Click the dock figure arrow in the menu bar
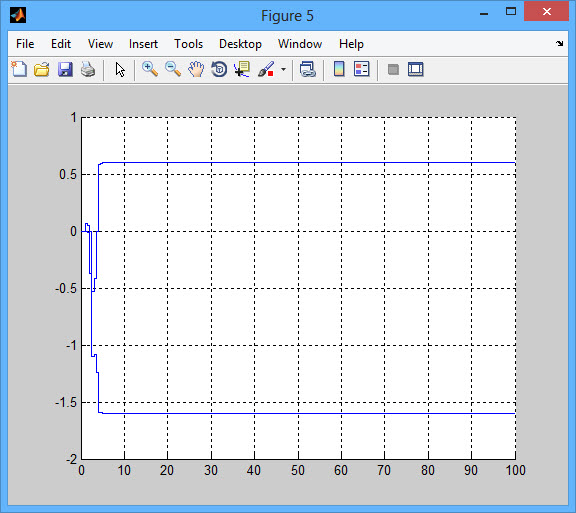This screenshot has height=513, width=576. pyautogui.click(x=559, y=43)
